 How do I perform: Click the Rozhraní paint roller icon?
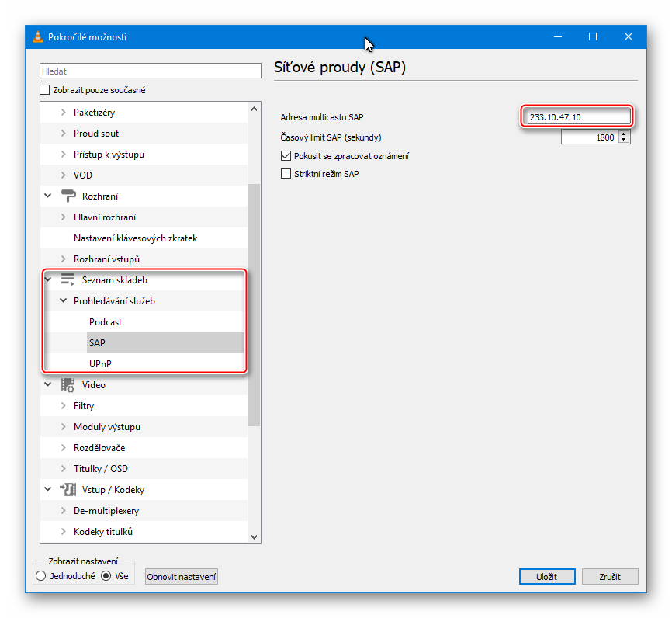click(x=68, y=196)
